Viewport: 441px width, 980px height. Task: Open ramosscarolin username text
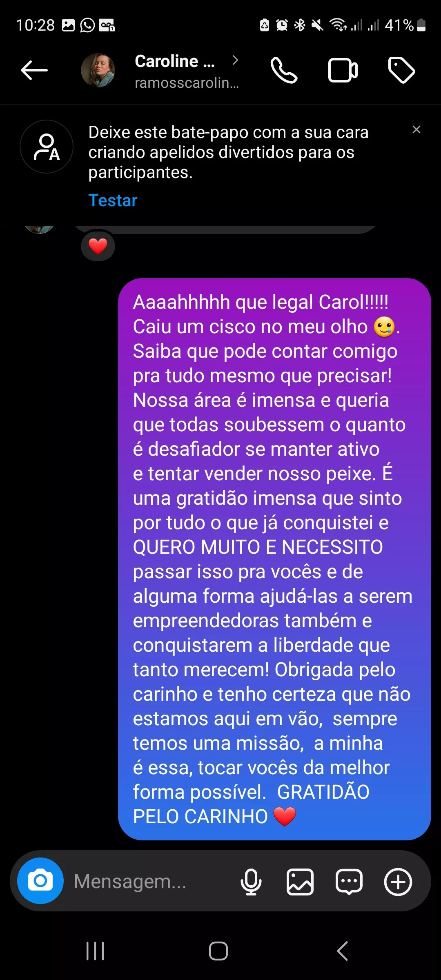(x=187, y=83)
